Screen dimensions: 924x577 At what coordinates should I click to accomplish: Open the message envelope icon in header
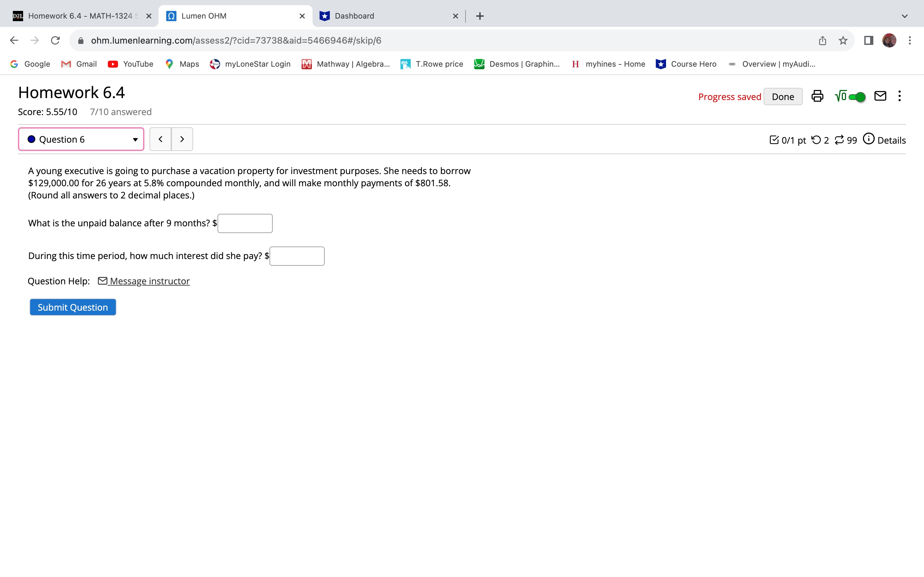(880, 96)
